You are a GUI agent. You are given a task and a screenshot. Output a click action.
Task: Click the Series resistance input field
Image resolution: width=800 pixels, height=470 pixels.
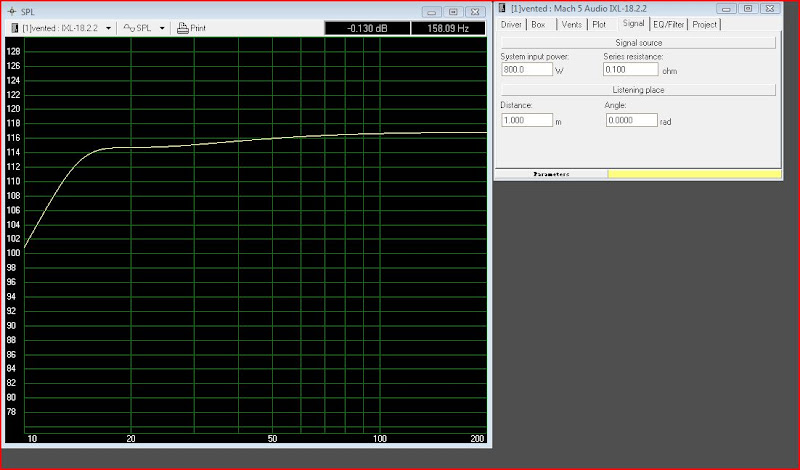point(630,71)
